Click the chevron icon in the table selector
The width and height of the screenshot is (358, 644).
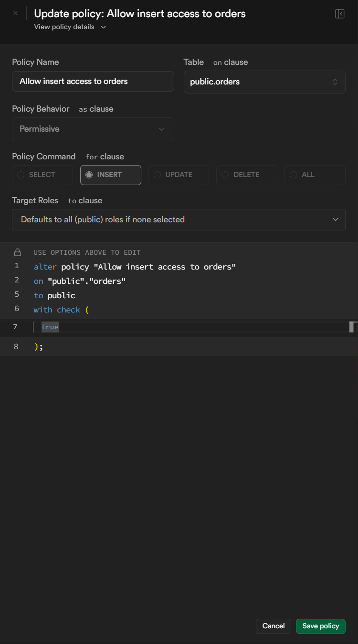335,82
